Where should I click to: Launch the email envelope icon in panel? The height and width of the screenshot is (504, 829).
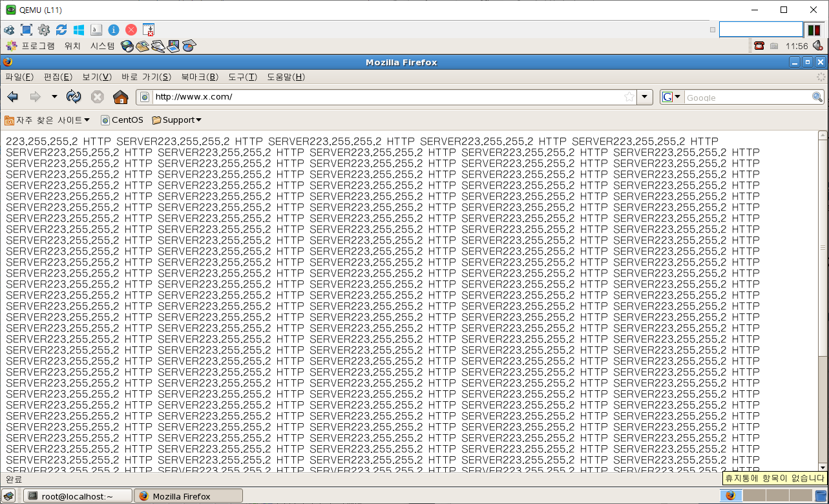(x=143, y=46)
